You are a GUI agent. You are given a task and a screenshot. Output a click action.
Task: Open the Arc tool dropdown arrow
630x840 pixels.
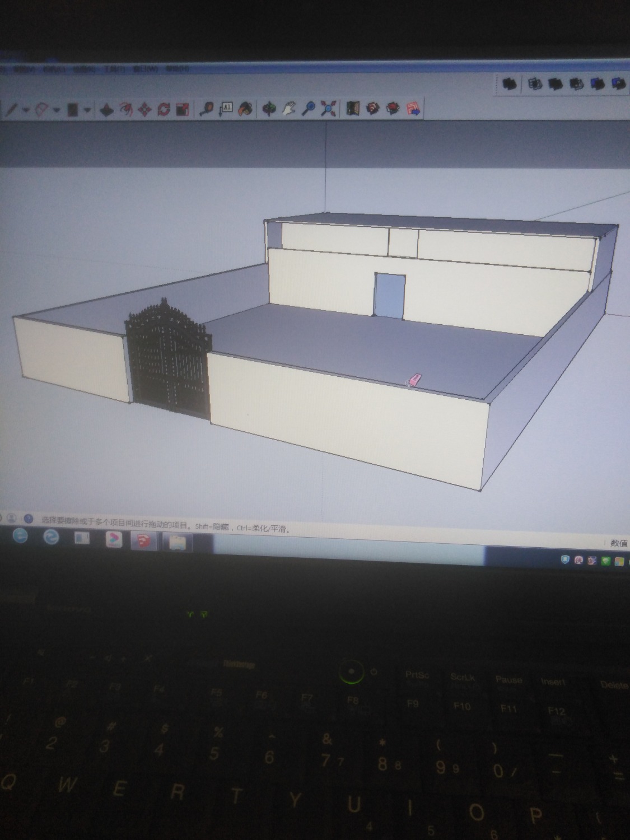[x=57, y=110]
